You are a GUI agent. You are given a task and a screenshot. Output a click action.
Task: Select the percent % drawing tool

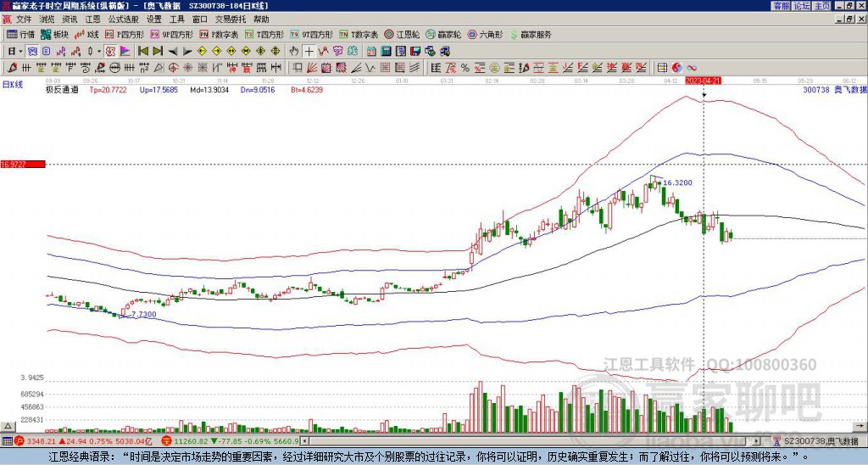(x=465, y=68)
